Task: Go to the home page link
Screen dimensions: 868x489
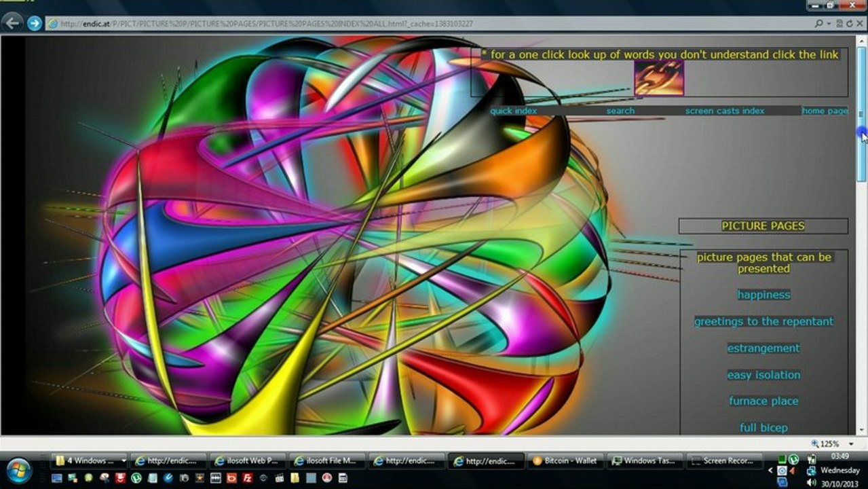Action: [825, 111]
